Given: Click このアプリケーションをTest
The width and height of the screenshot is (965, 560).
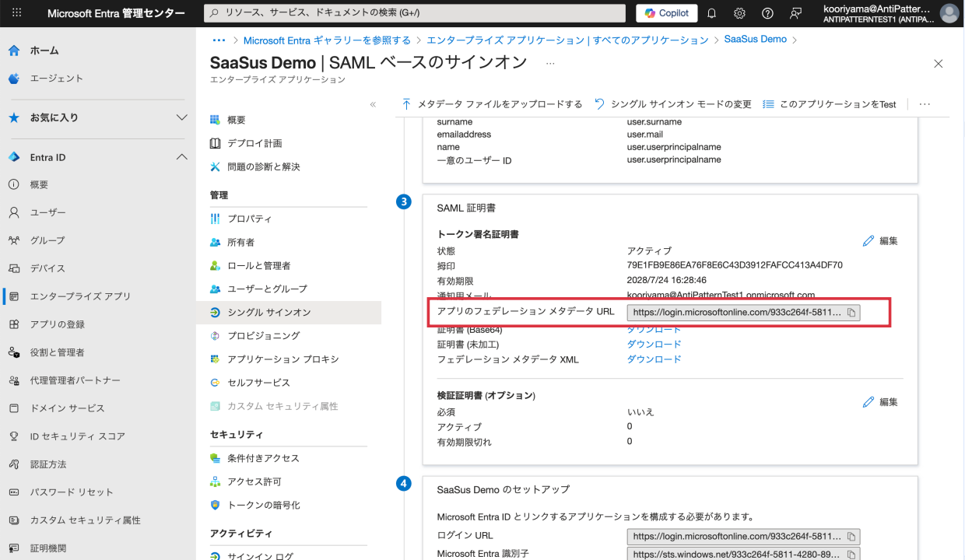Looking at the screenshot, I should tap(830, 104).
